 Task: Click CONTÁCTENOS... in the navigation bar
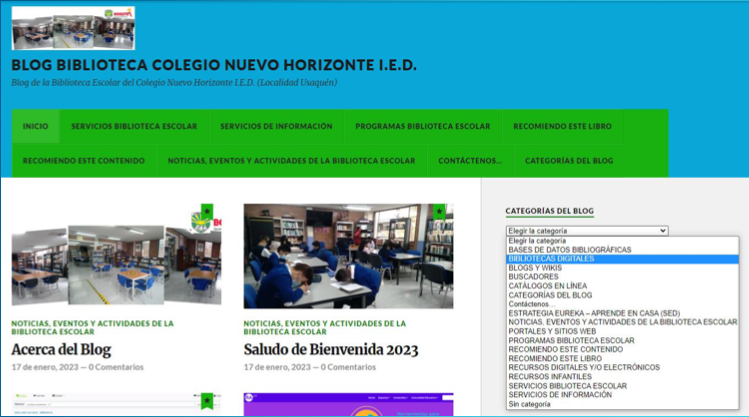point(470,161)
